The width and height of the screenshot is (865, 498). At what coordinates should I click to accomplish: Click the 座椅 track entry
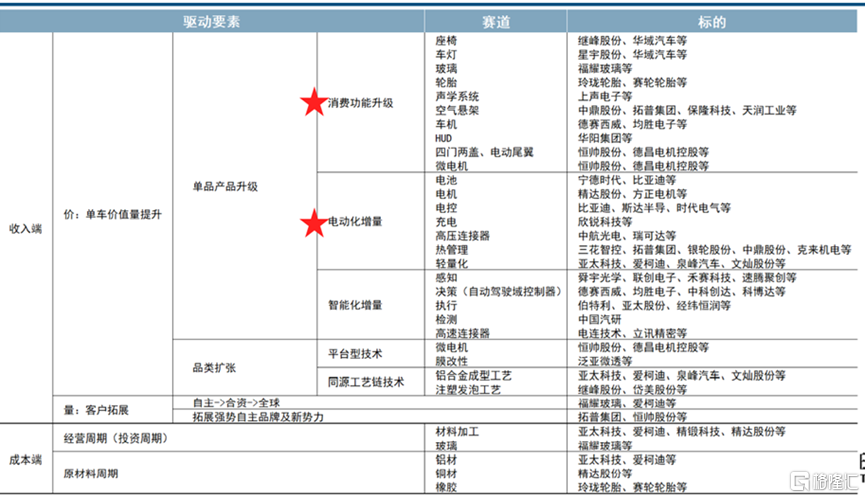click(446, 40)
